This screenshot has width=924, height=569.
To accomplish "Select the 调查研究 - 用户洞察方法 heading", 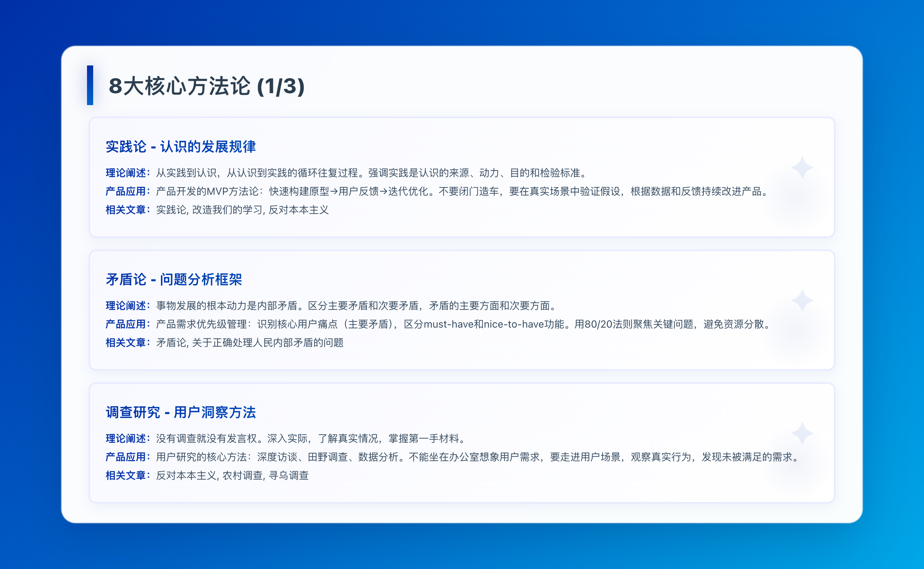I will (181, 412).
